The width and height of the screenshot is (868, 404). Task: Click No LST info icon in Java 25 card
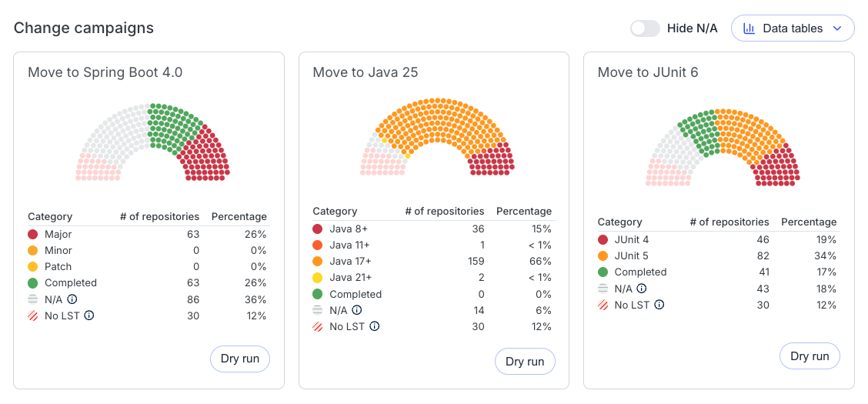point(374,326)
